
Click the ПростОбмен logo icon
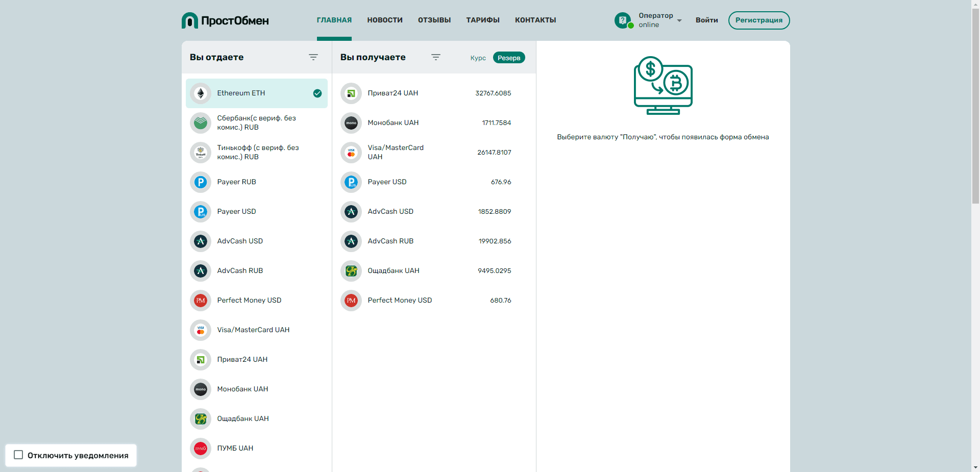[189, 20]
